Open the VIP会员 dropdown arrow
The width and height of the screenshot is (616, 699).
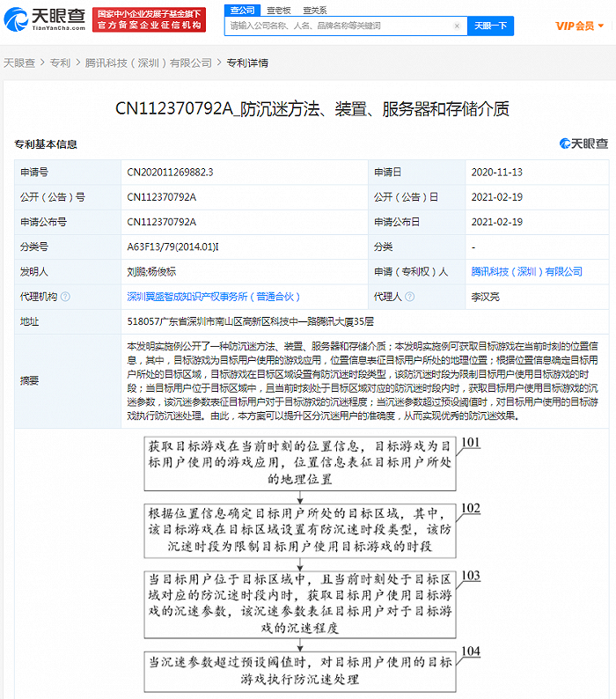(x=601, y=26)
